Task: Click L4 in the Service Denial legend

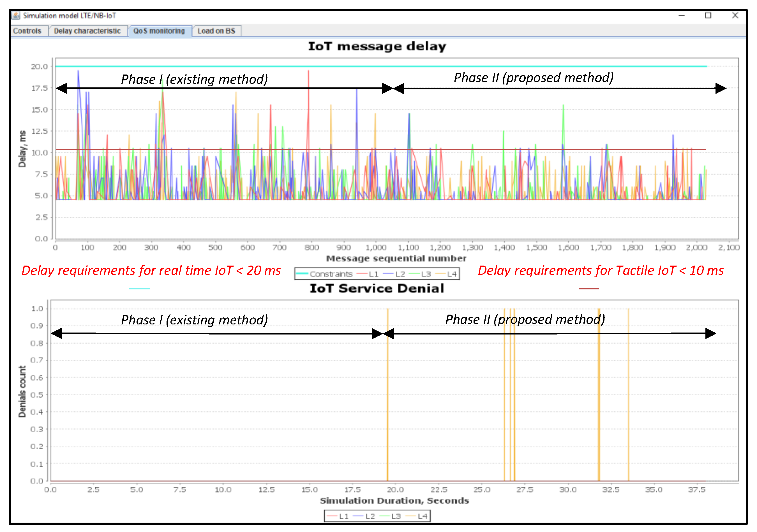Action: tap(422, 517)
